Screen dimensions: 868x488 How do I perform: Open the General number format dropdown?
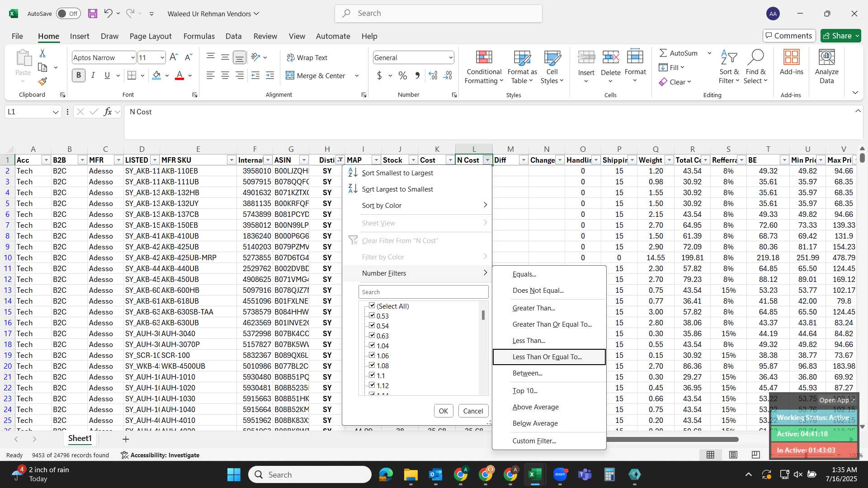tap(450, 57)
